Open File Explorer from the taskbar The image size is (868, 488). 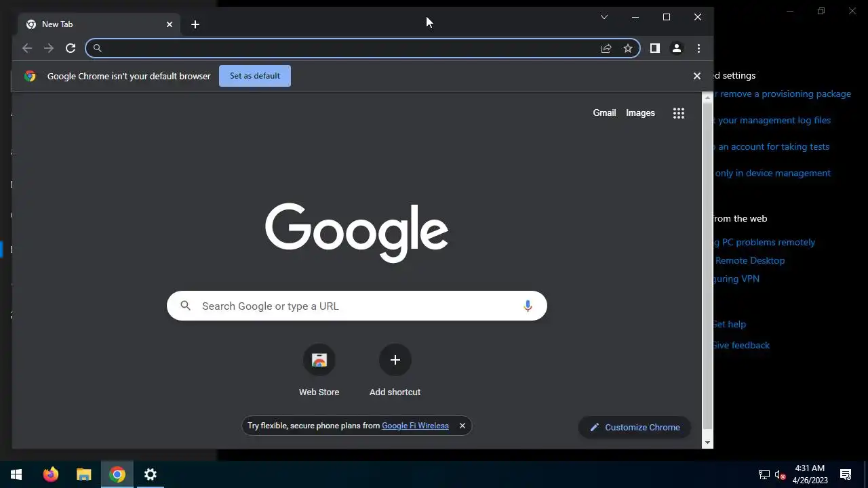tap(84, 474)
